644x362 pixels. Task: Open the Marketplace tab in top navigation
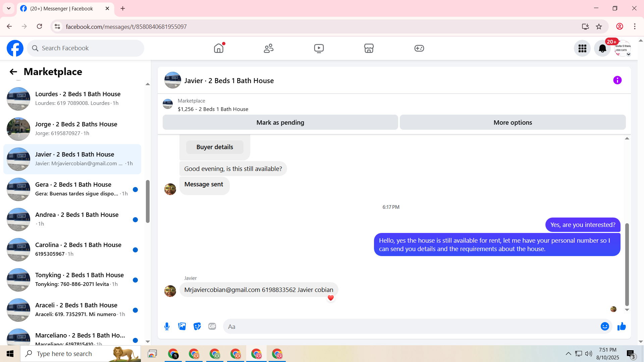pyautogui.click(x=369, y=49)
